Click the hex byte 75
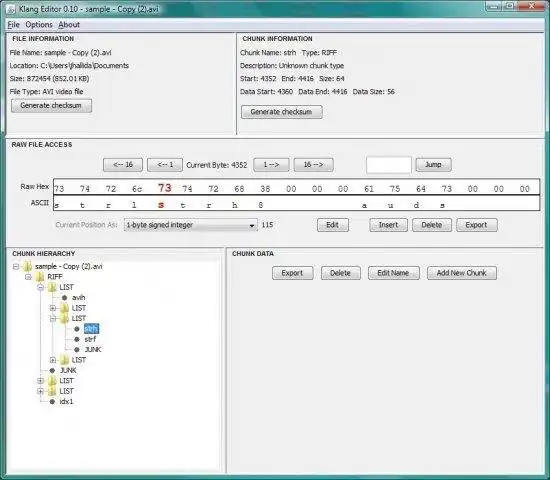Screen dimensions: 550x480 click(395, 189)
